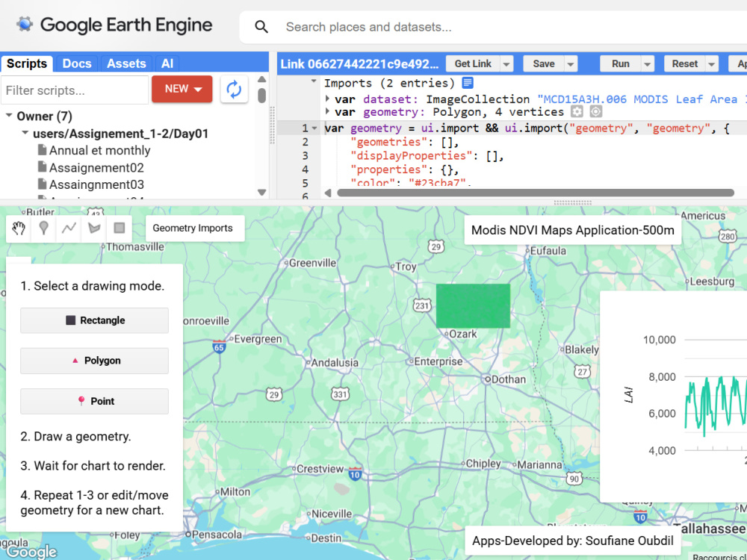Refresh the script repository list
Screen dimensions: 747x560
(x=234, y=89)
